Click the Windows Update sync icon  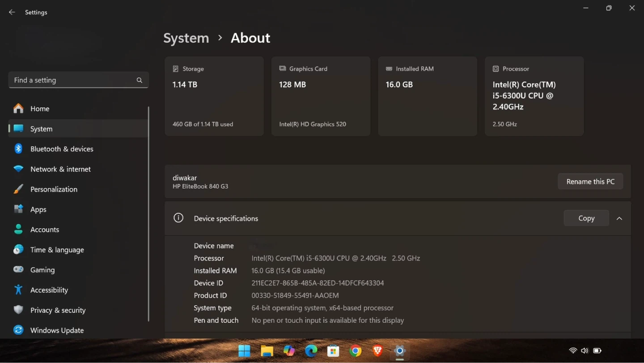click(x=18, y=330)
